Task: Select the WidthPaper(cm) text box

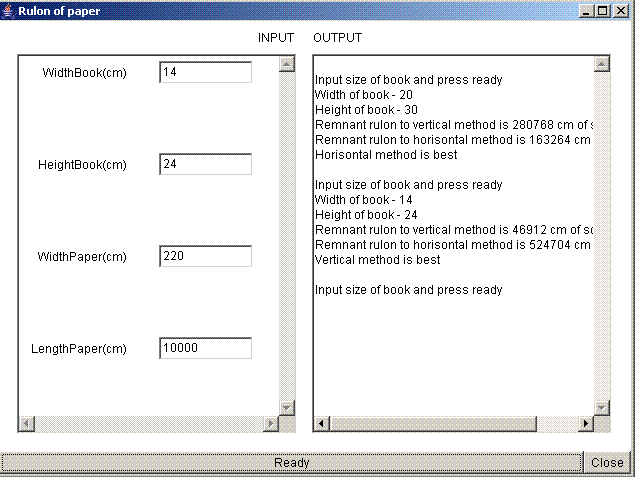Action: coord(205,257)
